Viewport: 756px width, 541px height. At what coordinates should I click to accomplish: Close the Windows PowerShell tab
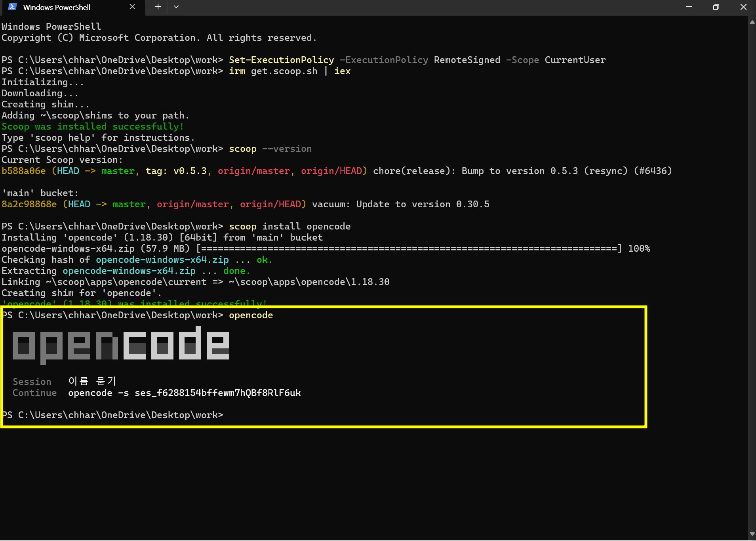point(132,7)
